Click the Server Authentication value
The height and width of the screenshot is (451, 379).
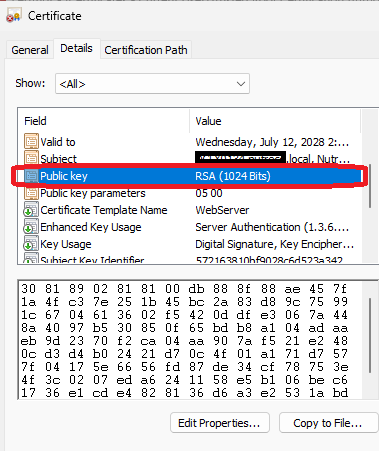272,227
